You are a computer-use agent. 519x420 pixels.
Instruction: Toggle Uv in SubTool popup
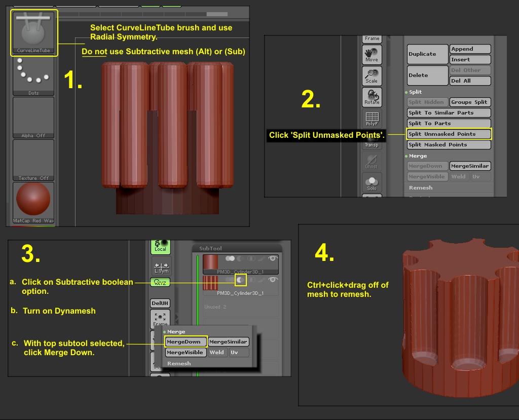(x=239, y=352)
